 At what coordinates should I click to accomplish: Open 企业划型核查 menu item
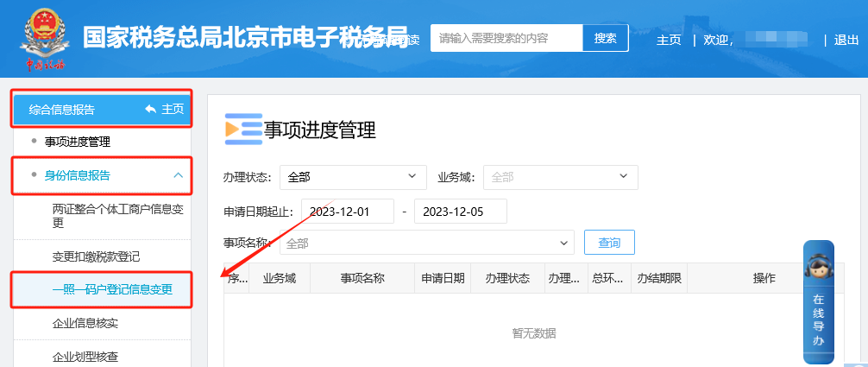click(85, 357)
